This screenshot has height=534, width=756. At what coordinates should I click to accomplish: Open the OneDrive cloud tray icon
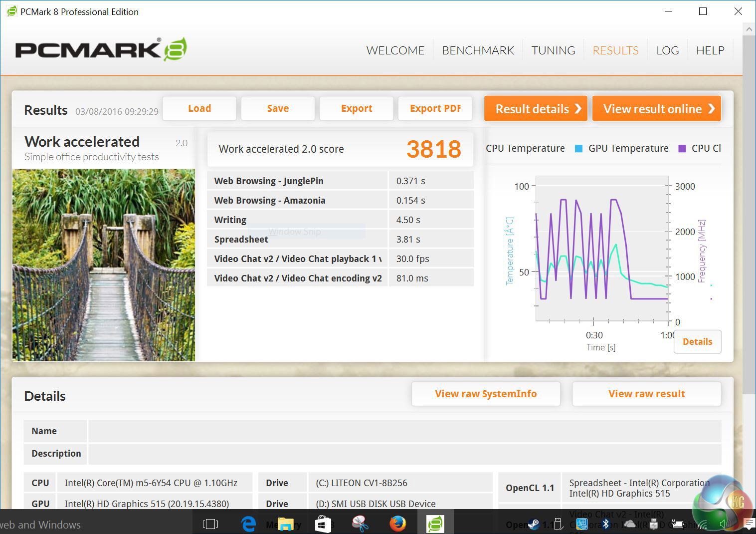(630, 524)
